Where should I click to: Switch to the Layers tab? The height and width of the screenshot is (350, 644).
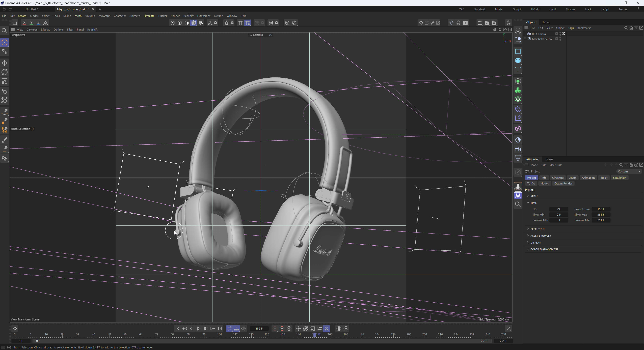point(549,159)
